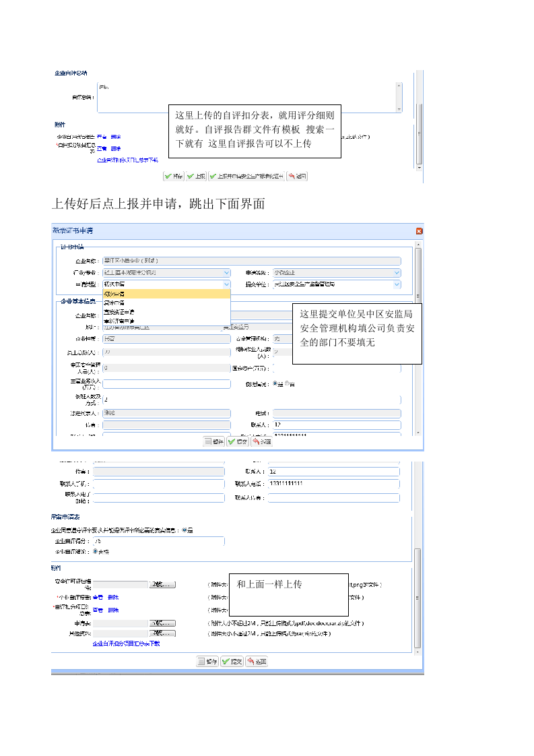Select 直接换证申请 in the open dropdown list
Screen dimensions: 534x756
pyautogui.click(x=167, y=313)
